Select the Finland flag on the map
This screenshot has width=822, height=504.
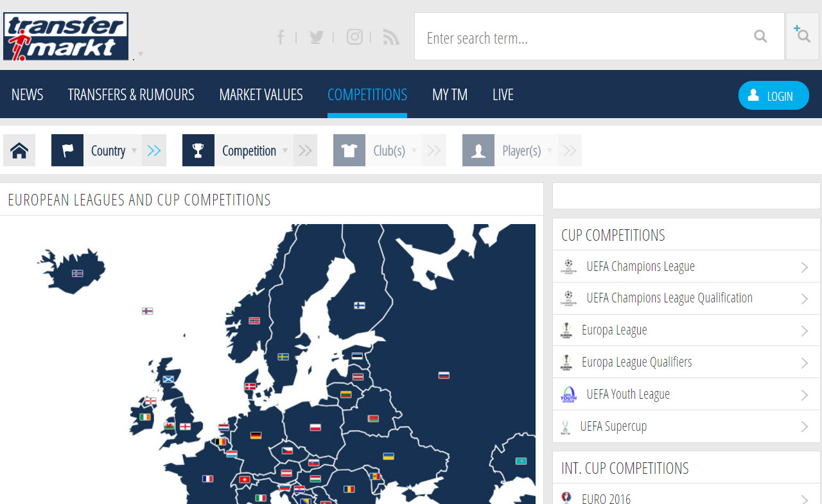(360, 306)
